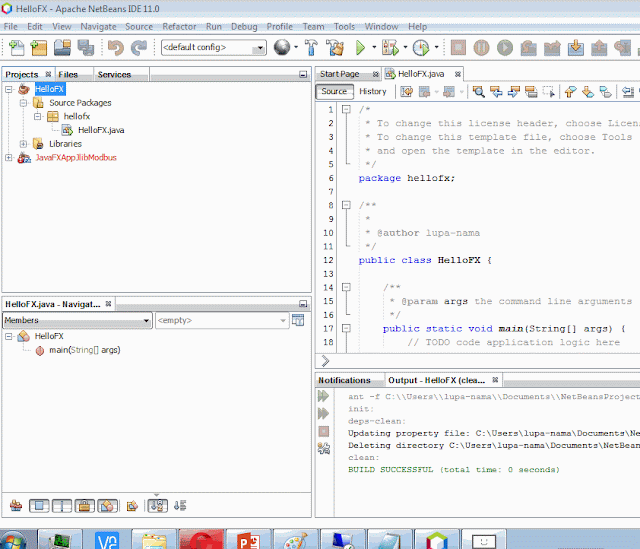The height and width of the screenshot is (549, 640).
Task: Toggle Sort by Name button in Navigator
Action: pos(158,506)
